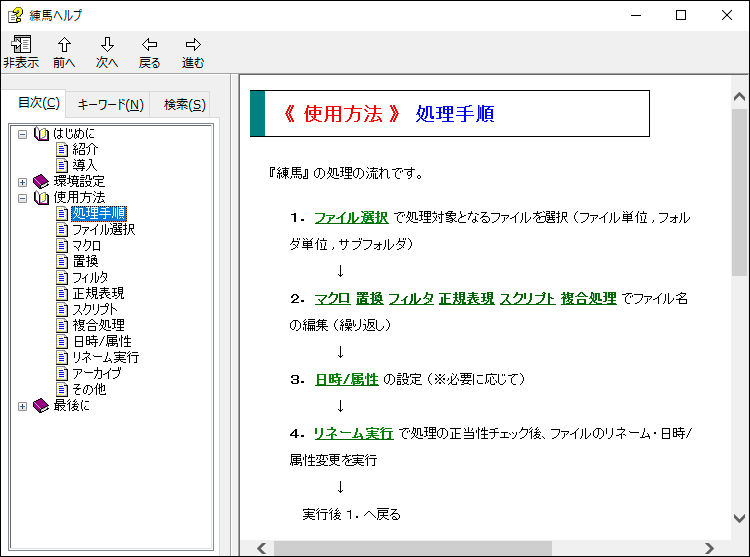This screenshot has height=557, width=750.
Task: Click the horizontal scrollbar right arrow
Action: pos(709,548)
